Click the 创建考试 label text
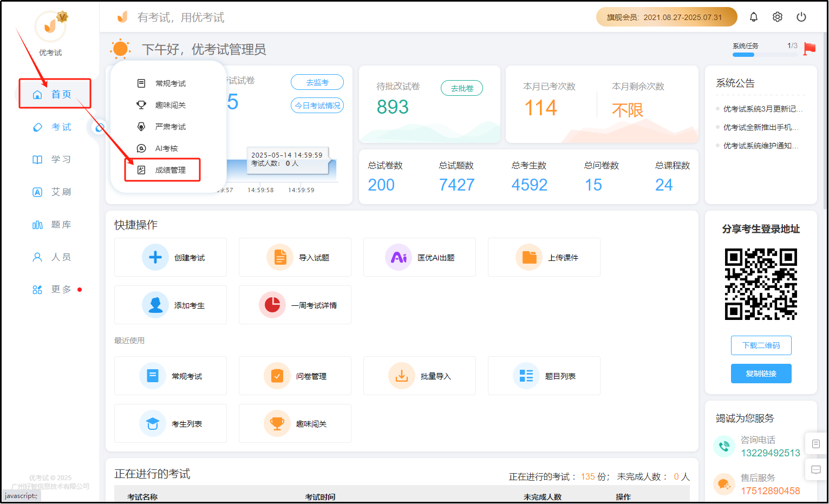The image size is (829, 504). pos(190,258)
